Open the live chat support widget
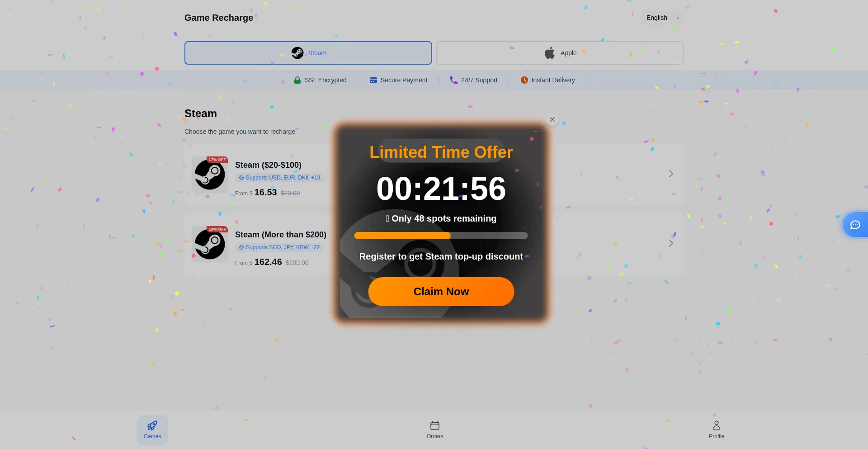 tap(855, 225)
